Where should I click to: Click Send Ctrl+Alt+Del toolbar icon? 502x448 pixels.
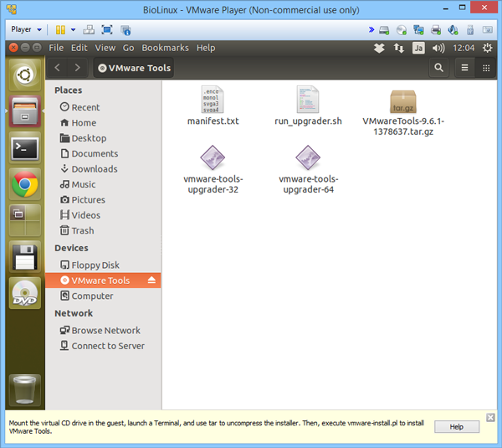[89, 30]
